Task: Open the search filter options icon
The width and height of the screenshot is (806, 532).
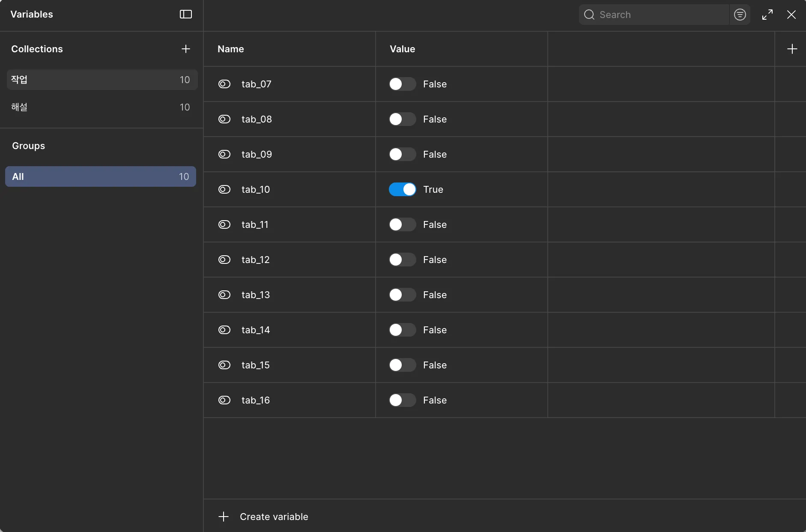Action: [x=740, y=15]
